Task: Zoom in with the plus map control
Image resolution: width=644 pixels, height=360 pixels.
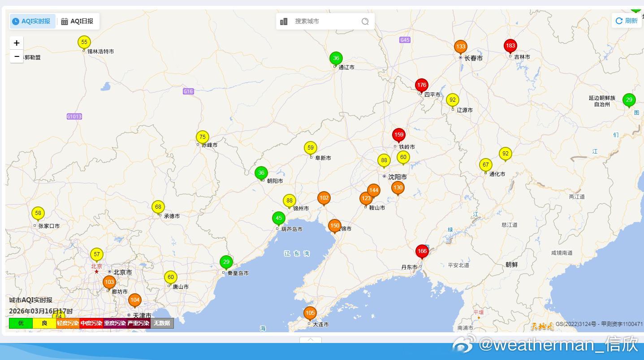Action: pos(17,43)
